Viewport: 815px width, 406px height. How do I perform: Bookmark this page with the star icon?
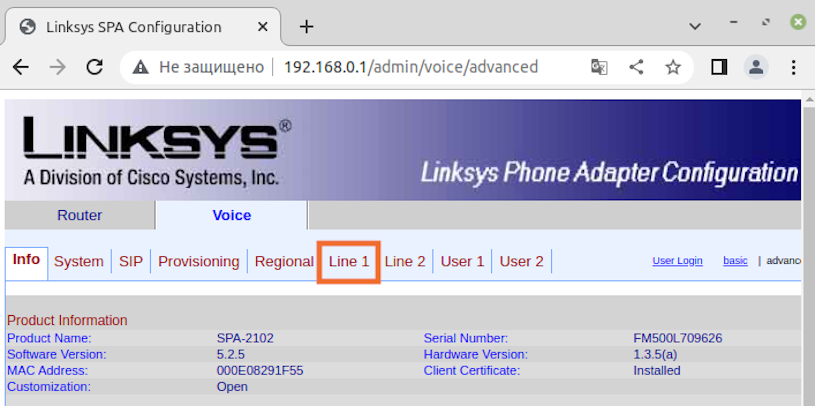tap(673, 67)
